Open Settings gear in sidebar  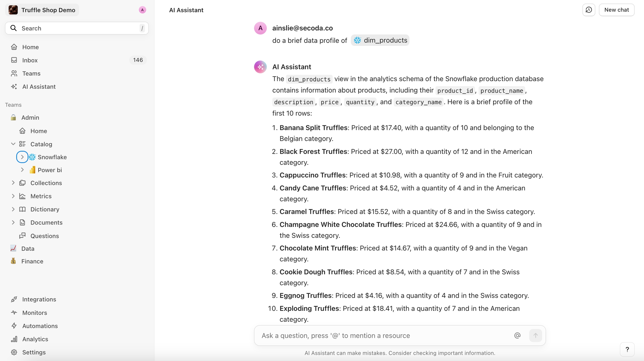(14, 352)
